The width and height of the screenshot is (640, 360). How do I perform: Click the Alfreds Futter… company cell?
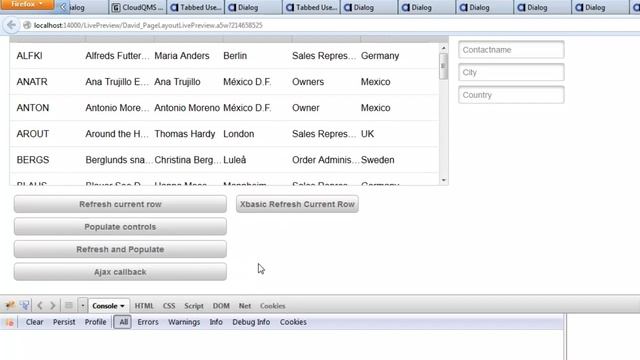[118, 56]
